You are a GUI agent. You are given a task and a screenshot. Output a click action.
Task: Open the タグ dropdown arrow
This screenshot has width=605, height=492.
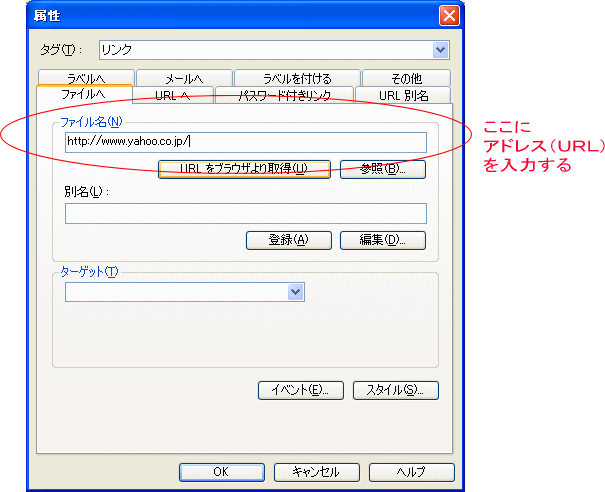[x=440, y=50]
